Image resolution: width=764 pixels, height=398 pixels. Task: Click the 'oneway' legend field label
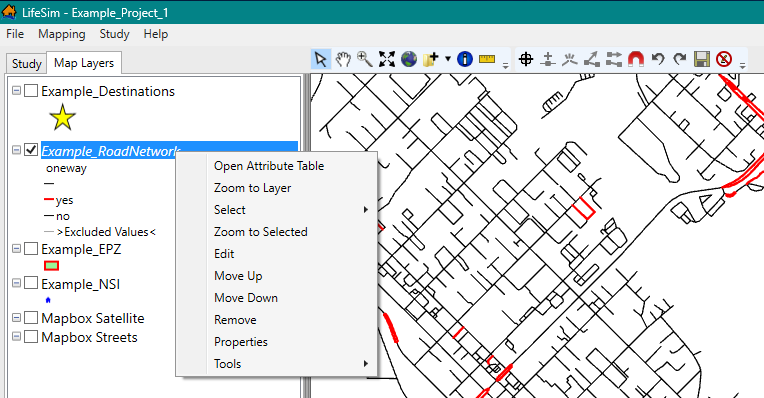pyautogui.click(x=66, y=168)
